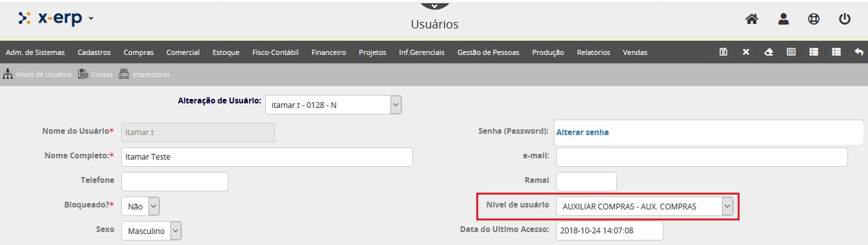Open the lifebuoy help icon
The width and height of the screenshot is (868, 245).
tap(814, 19)
